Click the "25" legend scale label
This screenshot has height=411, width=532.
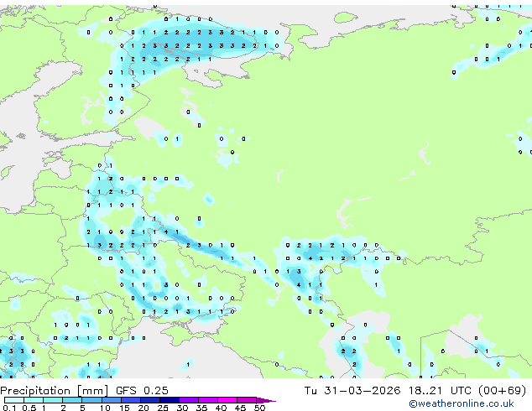[x=163, y=408]
